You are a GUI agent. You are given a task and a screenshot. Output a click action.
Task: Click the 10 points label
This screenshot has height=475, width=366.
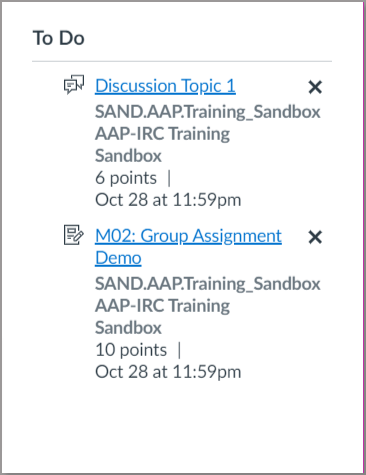point(131,350)
